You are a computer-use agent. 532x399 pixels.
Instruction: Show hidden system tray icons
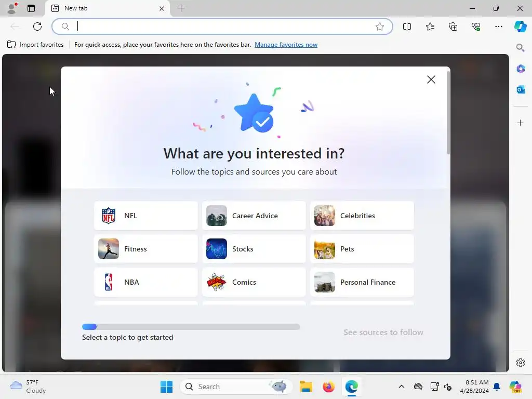tap(402, 387)
